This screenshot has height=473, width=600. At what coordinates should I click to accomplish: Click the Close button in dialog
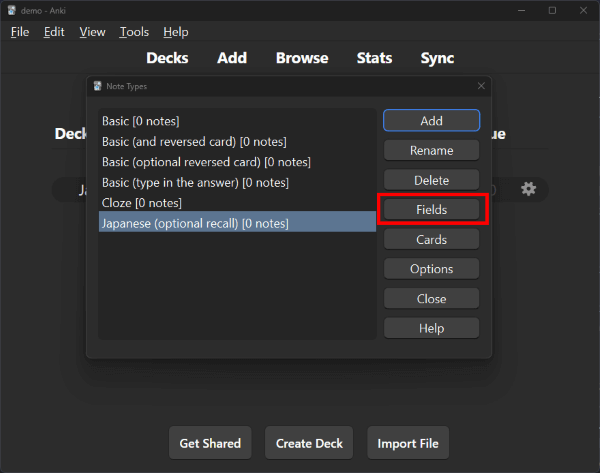tap(431, 298)
